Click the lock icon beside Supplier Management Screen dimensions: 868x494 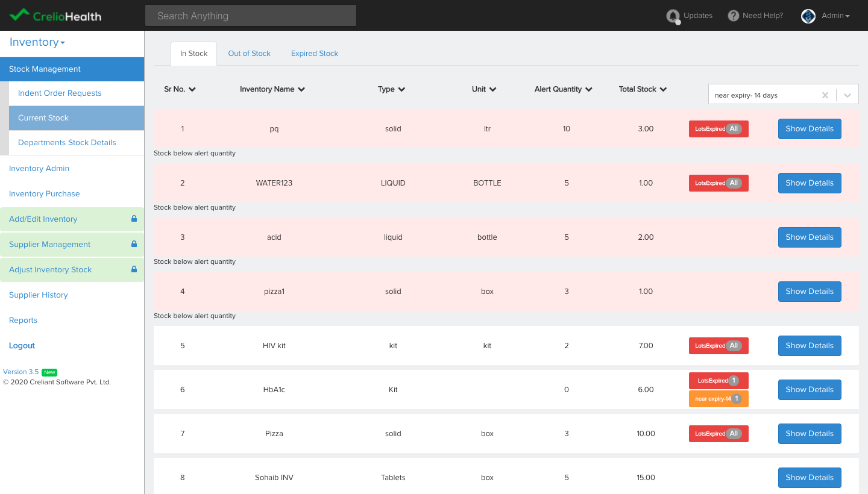click(x=134, y=244)
